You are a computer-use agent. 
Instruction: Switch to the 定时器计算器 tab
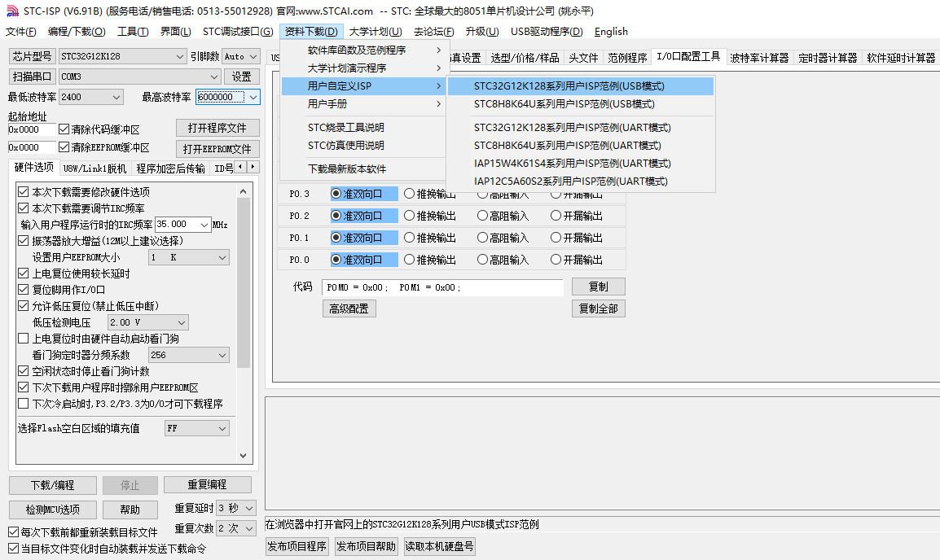(828, 58)
